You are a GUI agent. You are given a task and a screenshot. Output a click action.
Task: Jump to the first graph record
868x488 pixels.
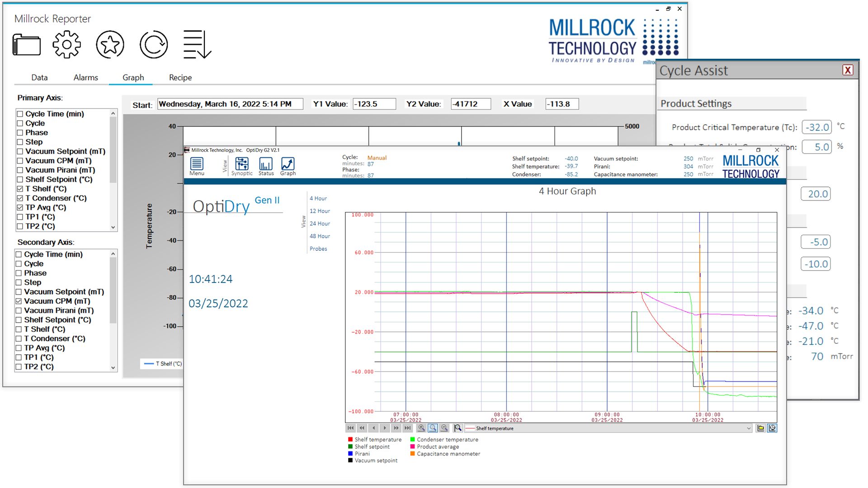point(351,428)
